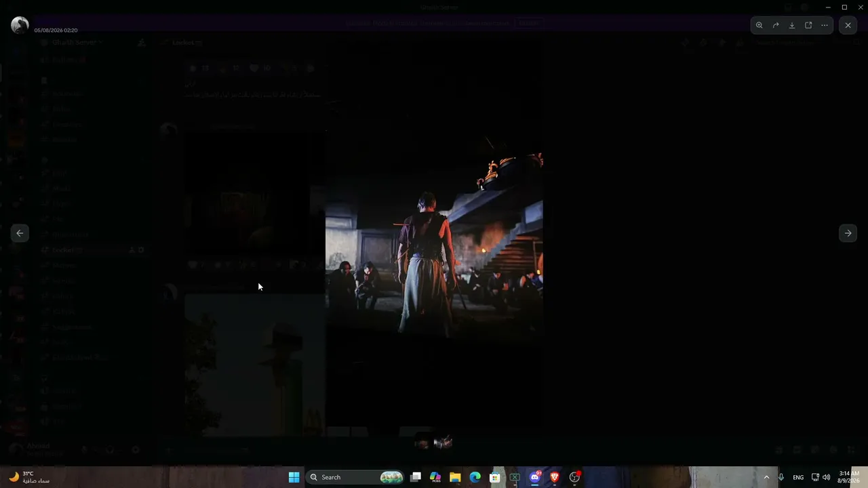Open the three-dots more options menu
This screenshot has height=488, width=868.
(825, 25)
